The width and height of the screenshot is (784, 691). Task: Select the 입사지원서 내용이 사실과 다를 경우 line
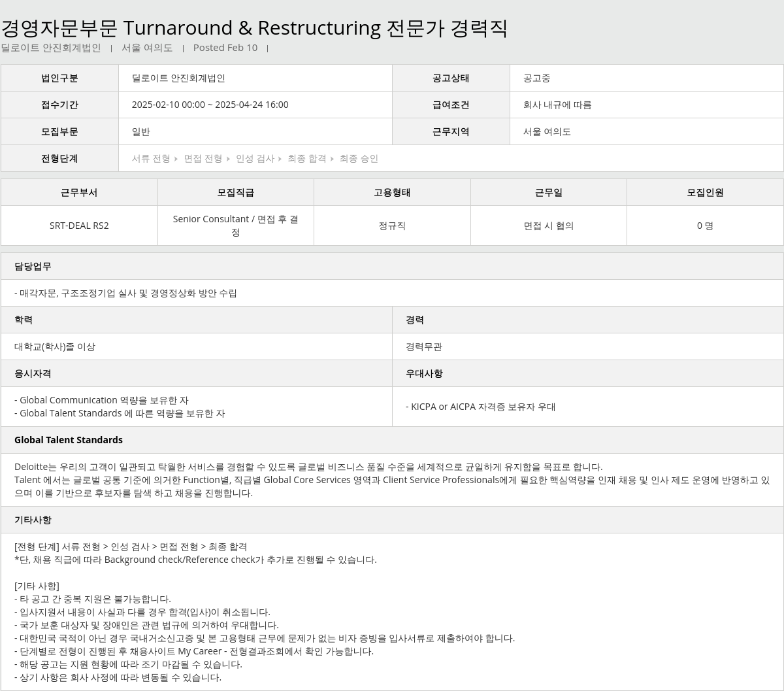(142, 612)
